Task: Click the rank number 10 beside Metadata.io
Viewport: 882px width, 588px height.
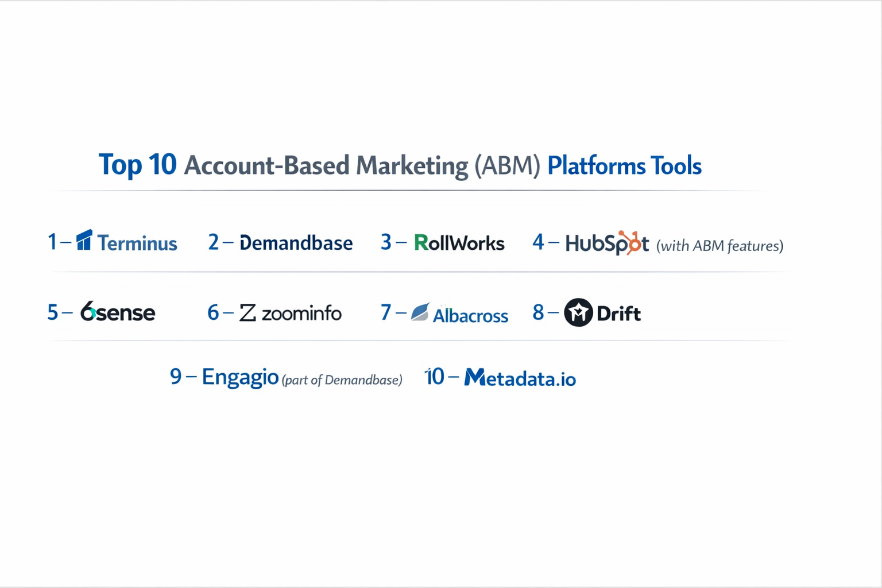Action: coord(435,377)
